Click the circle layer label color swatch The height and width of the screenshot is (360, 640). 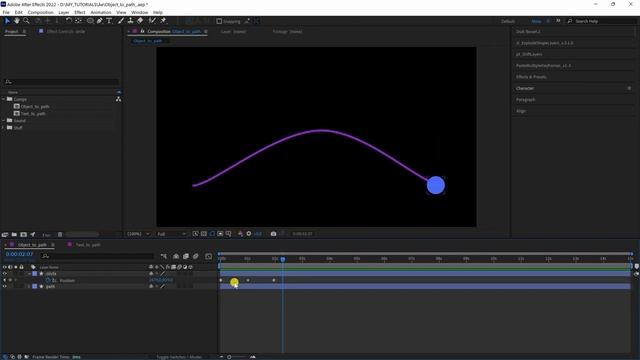[35, 273]
